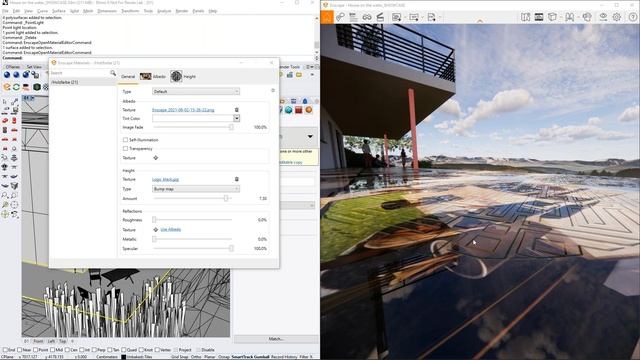Enable the Self-Illumination checkbox
Viewport: 640px width, 360px height.
pos(125,140)
